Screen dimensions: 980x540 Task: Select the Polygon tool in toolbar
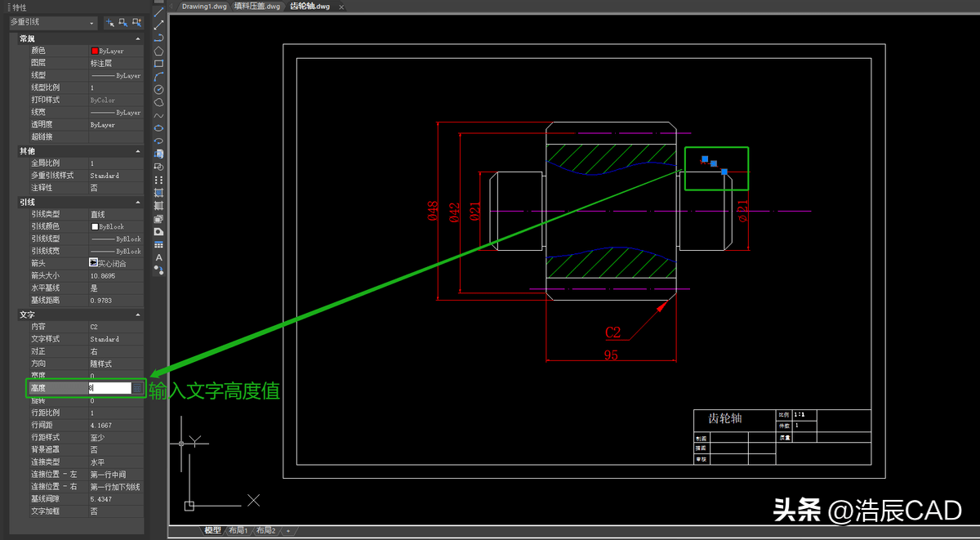pyautogui.click(x=159, y=51)
